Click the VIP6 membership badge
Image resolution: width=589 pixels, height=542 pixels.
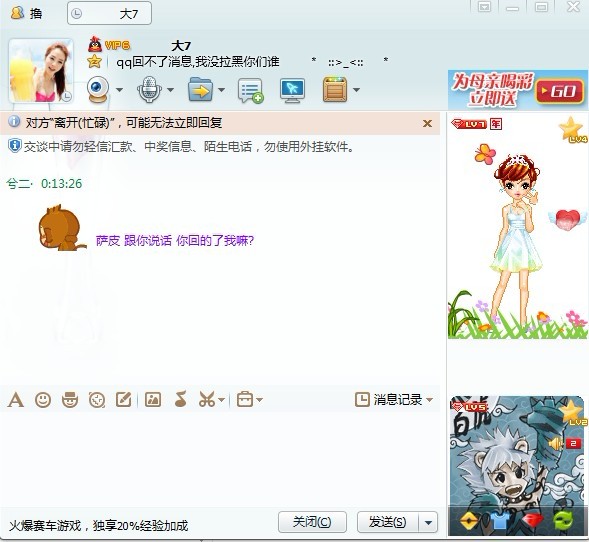[117, 45]
